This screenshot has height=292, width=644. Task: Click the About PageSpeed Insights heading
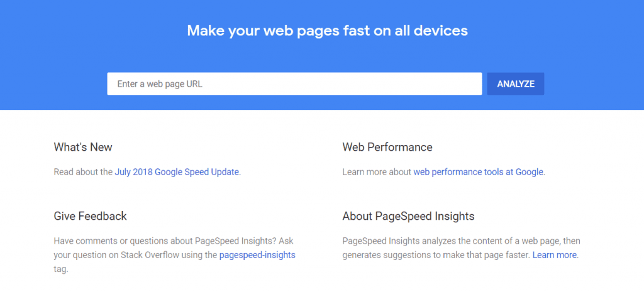[x=408, y=216]
